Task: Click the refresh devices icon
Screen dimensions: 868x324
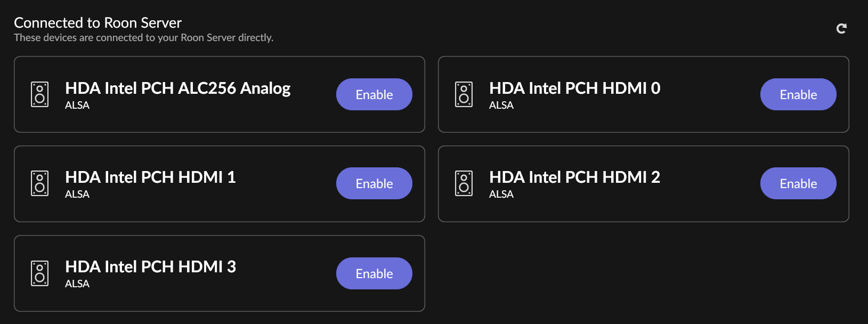Action: tap(841, 28)
